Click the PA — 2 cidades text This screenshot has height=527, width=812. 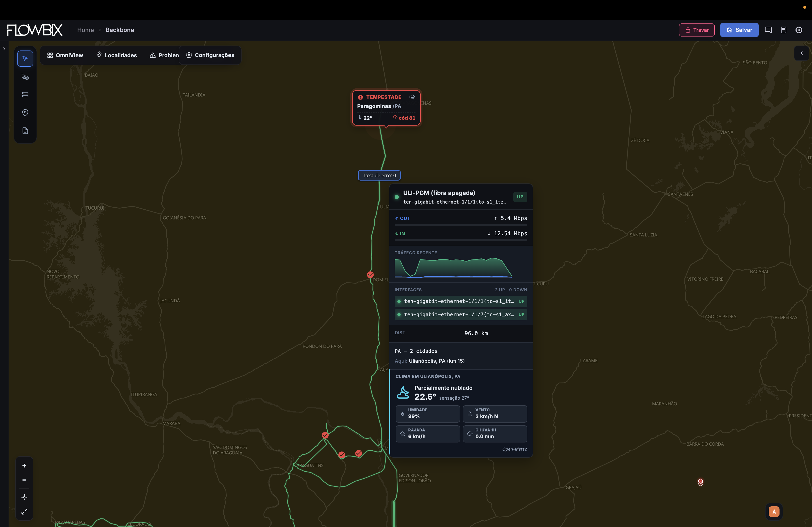tap(415, 351)
